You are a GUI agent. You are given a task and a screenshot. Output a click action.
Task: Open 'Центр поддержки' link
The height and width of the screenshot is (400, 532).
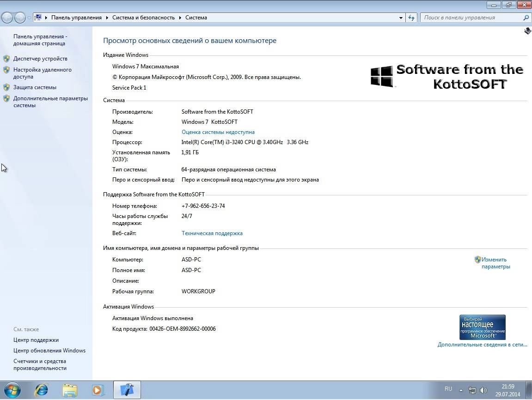coord(36,340)
